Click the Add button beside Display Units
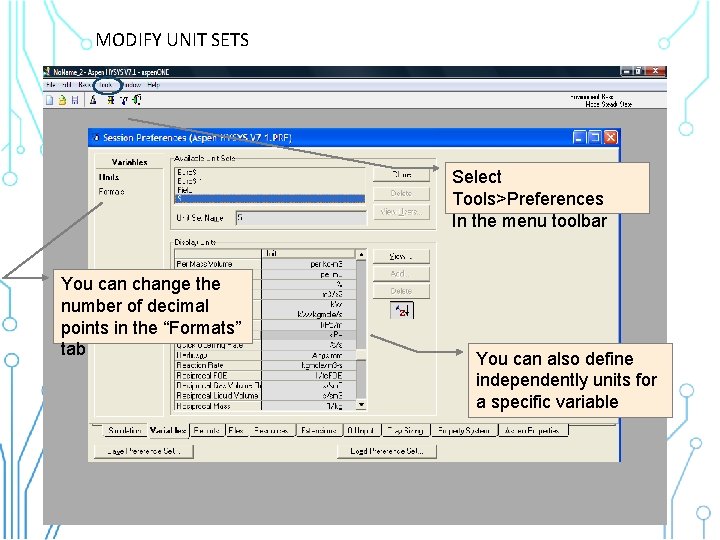The image size is (720, 540). tap(401, 274)
